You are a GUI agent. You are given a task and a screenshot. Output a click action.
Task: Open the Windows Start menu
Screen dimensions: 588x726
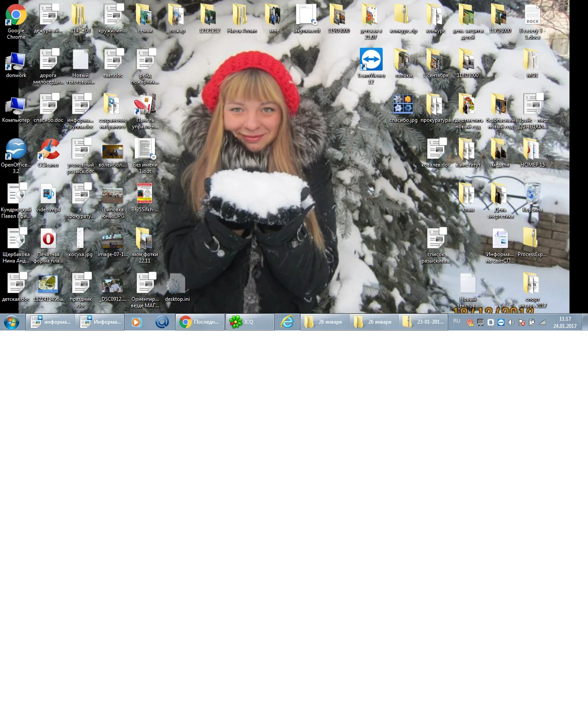(x=12, y=322)
